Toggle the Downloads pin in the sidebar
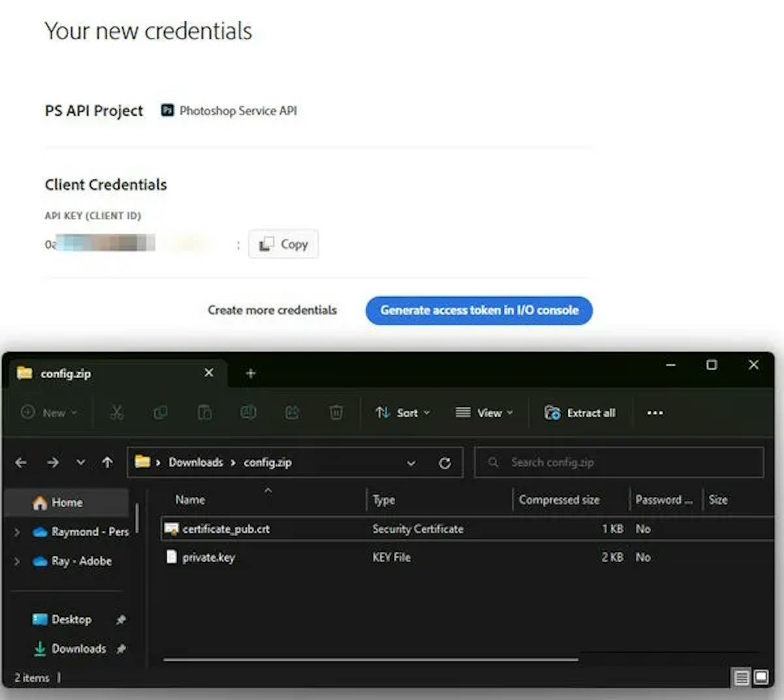Viewport: 784px width, 700px height. pos(121,649)
